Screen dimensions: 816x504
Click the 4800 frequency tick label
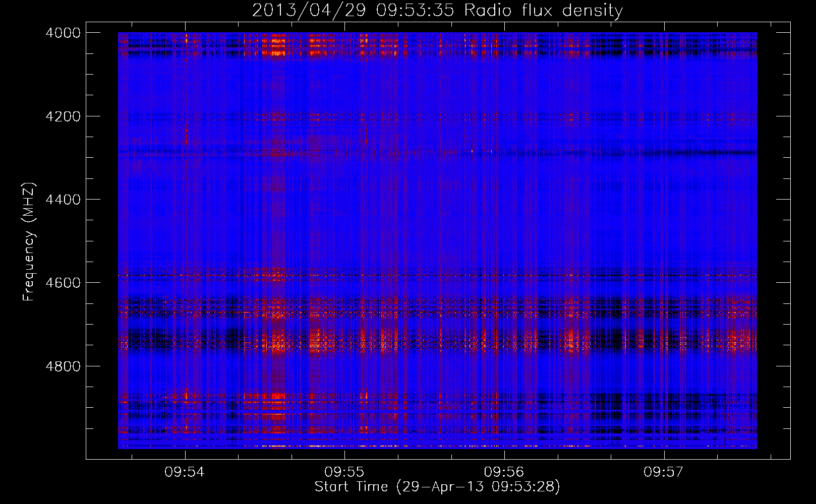(x=63, y=366)
